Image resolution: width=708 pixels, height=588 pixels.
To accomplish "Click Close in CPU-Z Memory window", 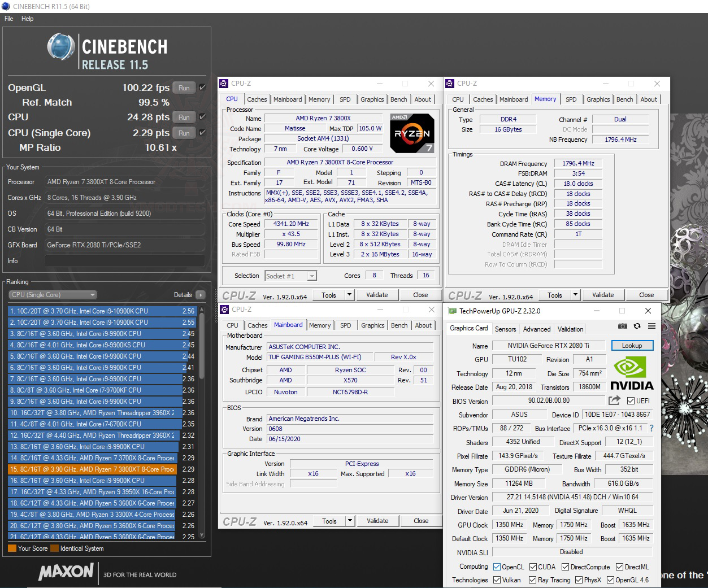I will 646,295.
